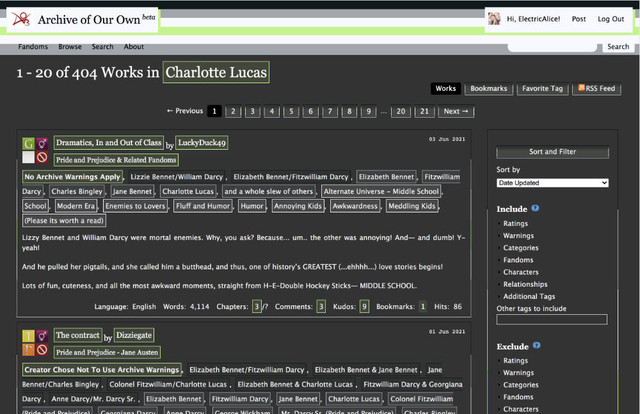The width and height of the screenshot is (640, 414).
Task: Click the Other tags to include field
Action: pyautogui.click(x=552, y=319)
